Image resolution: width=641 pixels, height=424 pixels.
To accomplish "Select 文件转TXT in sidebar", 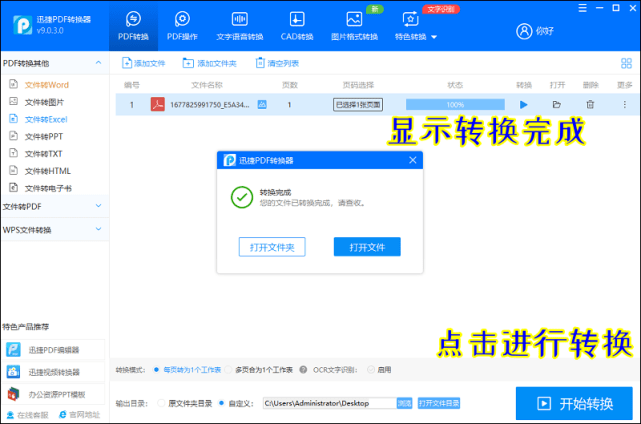I will click(x=43, y=154).
